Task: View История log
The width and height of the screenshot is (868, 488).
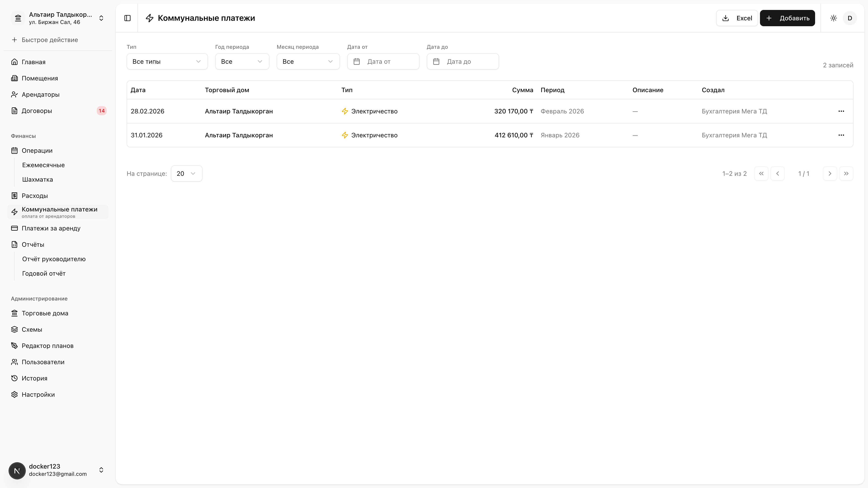Action: [x=58, y=378]
